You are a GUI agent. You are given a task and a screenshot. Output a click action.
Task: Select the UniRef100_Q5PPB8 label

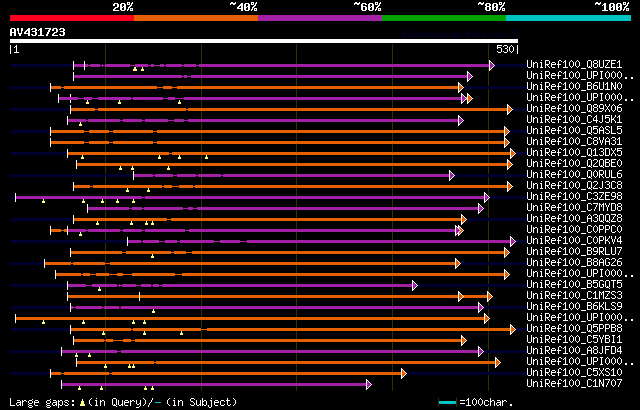tap(574, 329)
